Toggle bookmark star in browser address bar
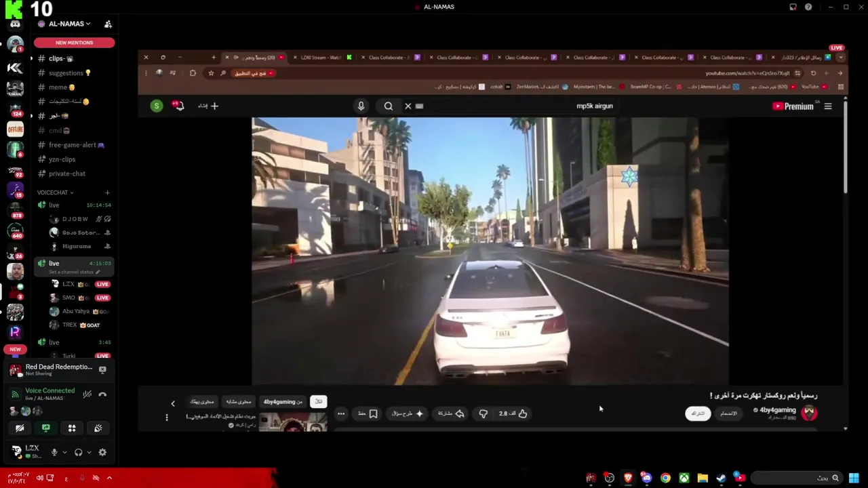The image size is (868, 488). tap(211, 73)
